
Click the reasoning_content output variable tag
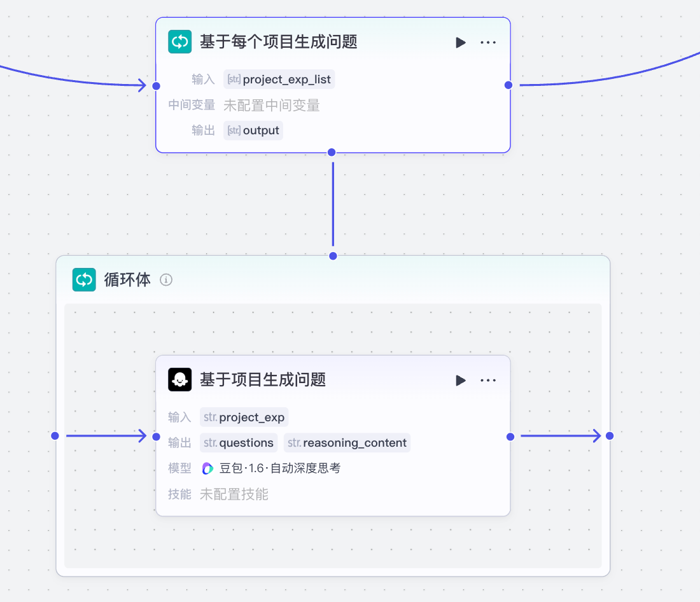347,443
